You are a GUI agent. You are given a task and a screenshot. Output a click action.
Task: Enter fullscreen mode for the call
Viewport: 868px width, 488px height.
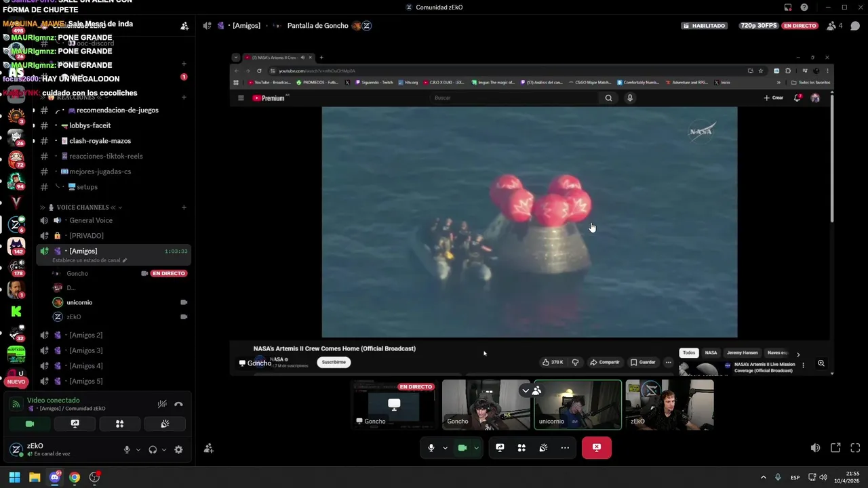855,448
